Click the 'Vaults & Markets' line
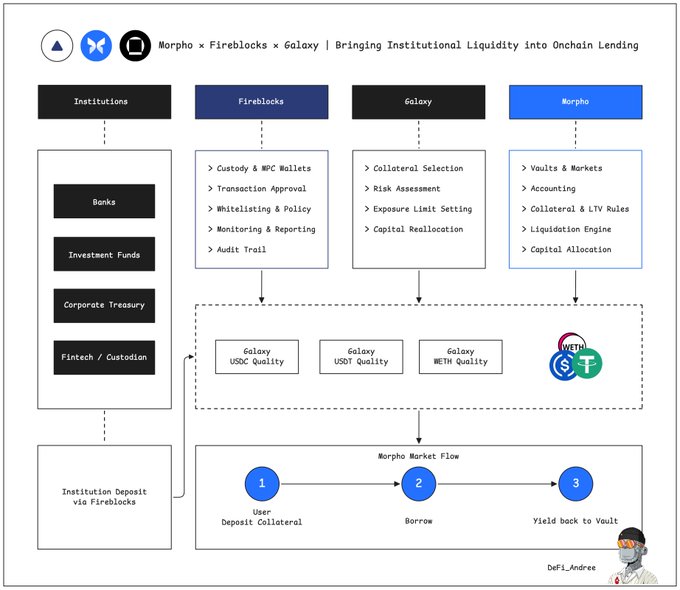 (562, 168)
